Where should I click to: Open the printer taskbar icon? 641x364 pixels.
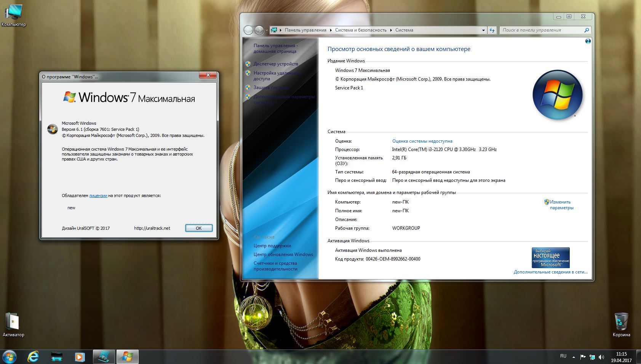pyautogui.click(x=57, y=357)
